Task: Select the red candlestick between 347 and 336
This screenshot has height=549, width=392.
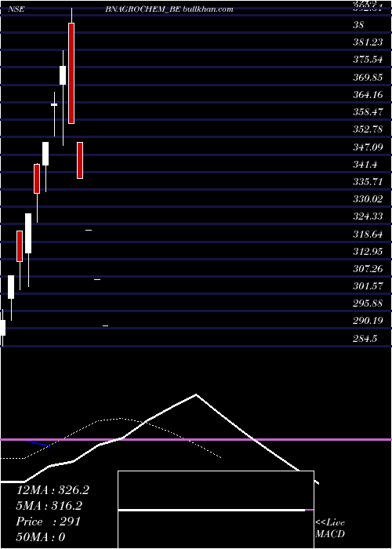Action: tap(80, 160)
